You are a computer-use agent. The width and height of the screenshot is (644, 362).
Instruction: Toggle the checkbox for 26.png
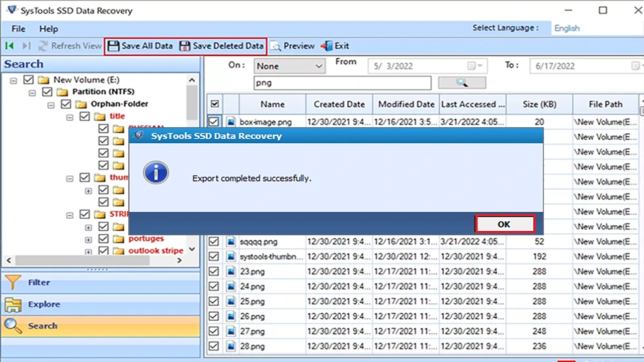[x=214, y=316]
